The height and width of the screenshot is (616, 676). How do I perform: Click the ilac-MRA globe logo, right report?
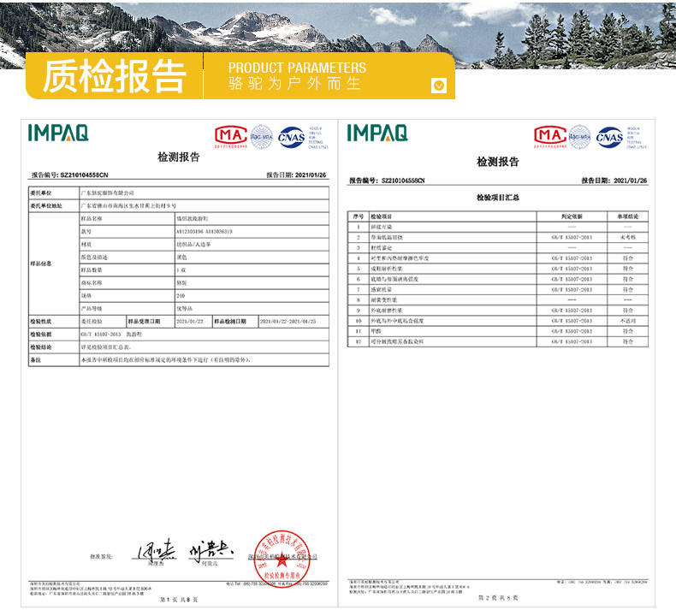[580, 137]
